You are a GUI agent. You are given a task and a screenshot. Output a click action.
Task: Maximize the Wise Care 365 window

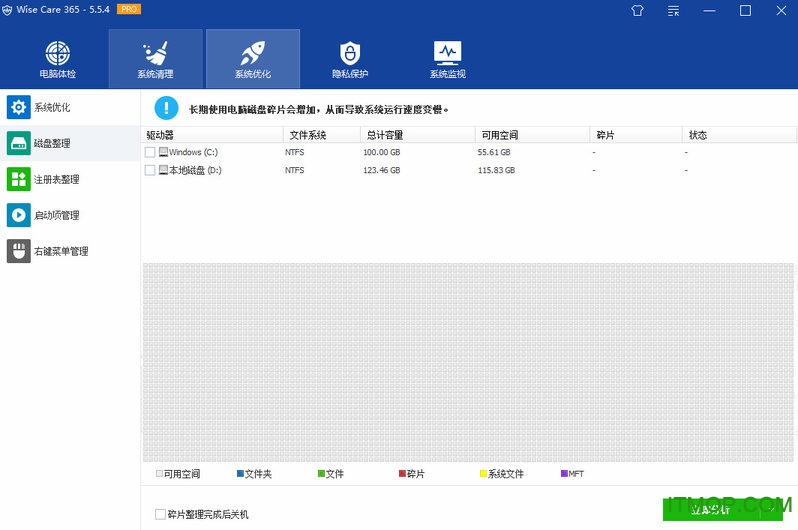(x=745, y=11)
